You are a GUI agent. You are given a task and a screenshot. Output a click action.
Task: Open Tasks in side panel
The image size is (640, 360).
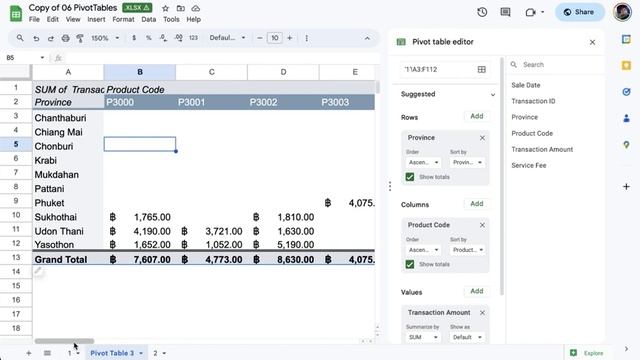point(626,92)
